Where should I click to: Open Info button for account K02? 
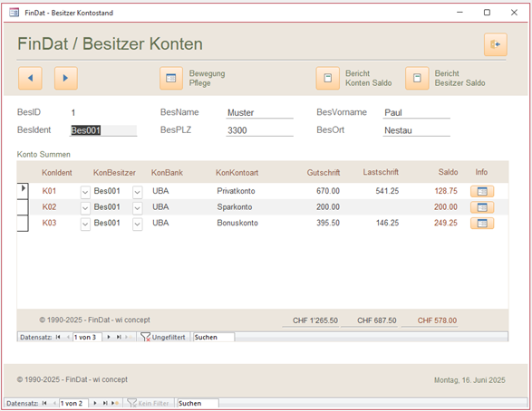pyautogui.click(x=482, y=207)
